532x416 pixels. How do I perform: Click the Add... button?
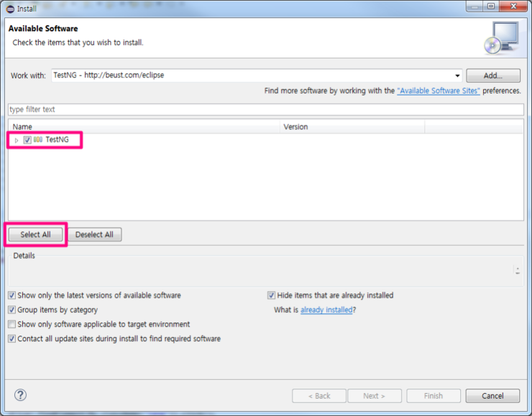[493, 75]
